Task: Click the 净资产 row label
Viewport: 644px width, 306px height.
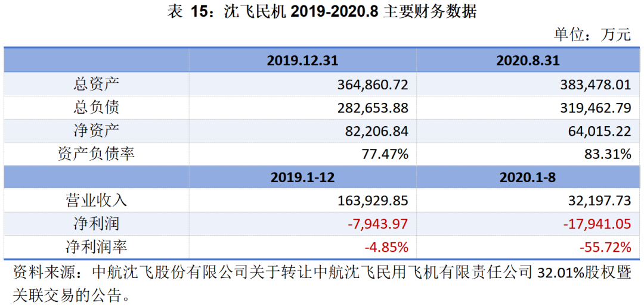Action: pyautogui.click(x=96, y=130)
